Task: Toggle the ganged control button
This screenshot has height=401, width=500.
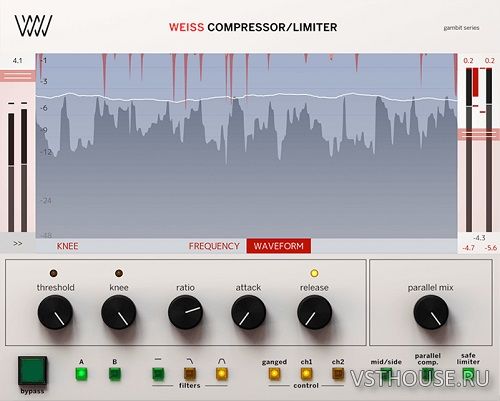Action: (x=274, y=374)
